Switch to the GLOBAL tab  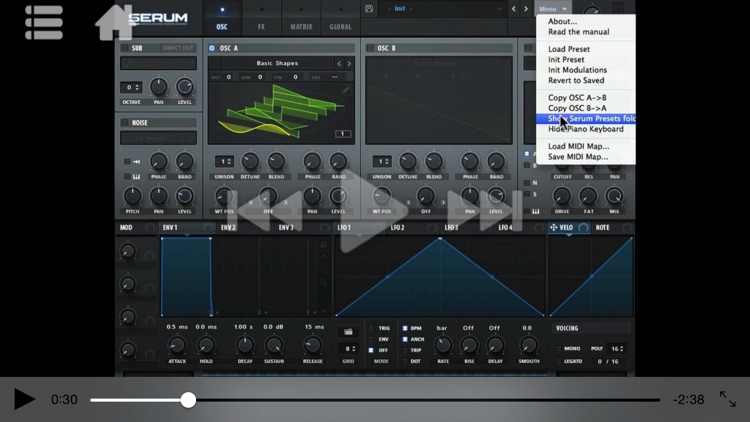coord(340,18)
